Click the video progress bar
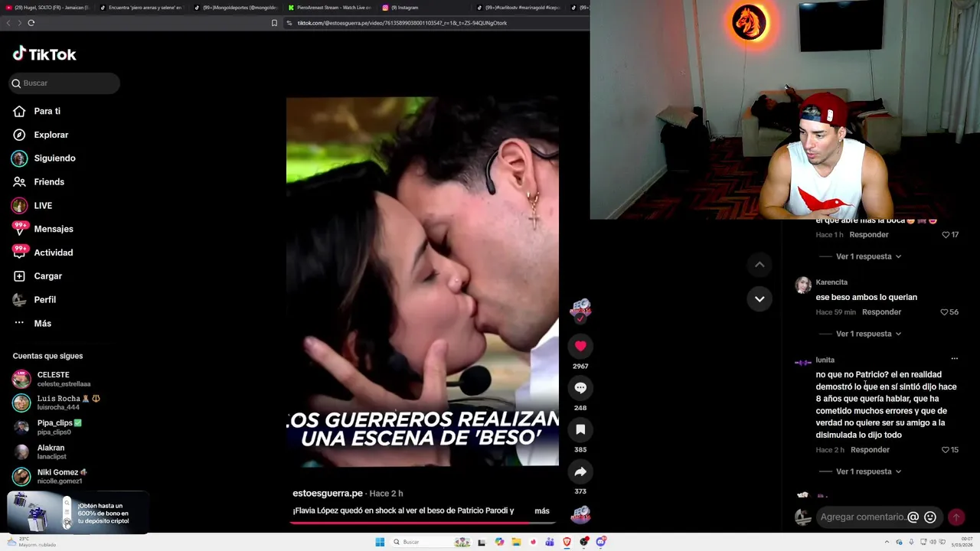 (x=423, y=523)
